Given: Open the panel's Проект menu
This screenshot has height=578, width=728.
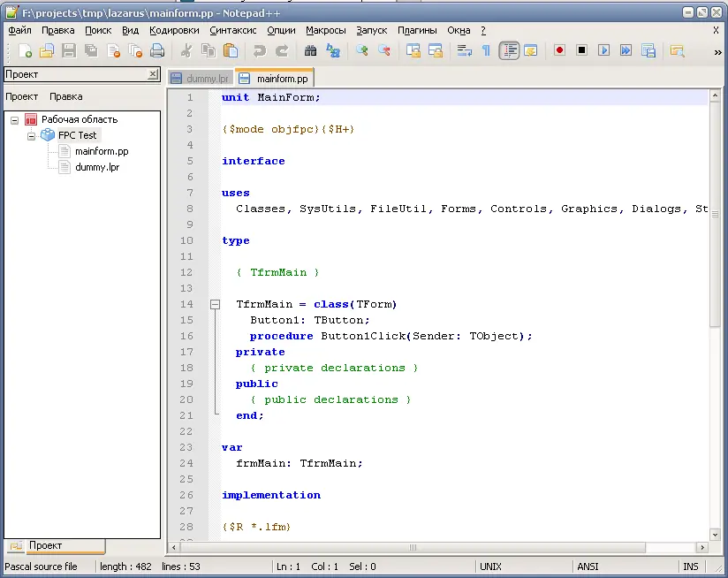Looking at the screenshot, I should pos(21,96).
